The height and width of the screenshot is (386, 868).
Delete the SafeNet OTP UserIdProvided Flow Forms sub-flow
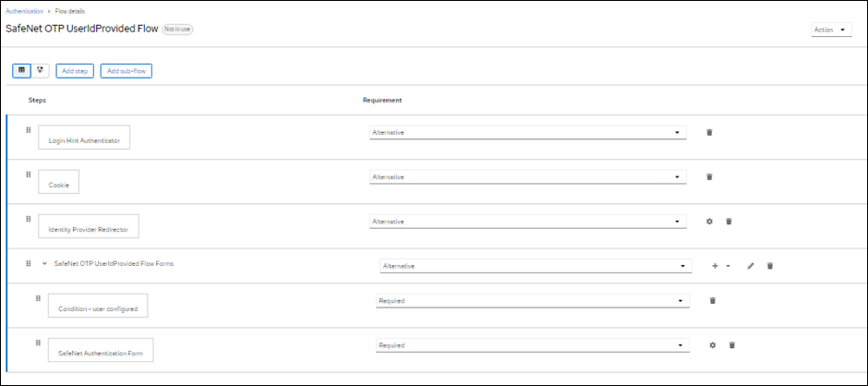coord(770,266)
